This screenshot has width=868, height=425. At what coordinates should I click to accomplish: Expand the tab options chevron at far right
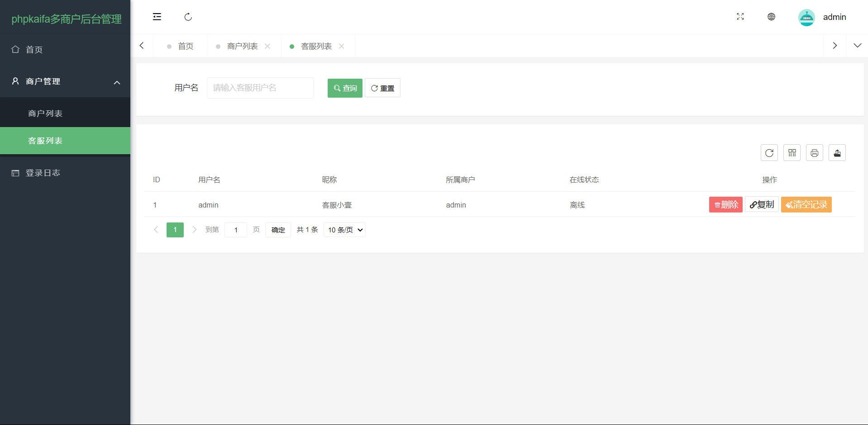point(857,46)
